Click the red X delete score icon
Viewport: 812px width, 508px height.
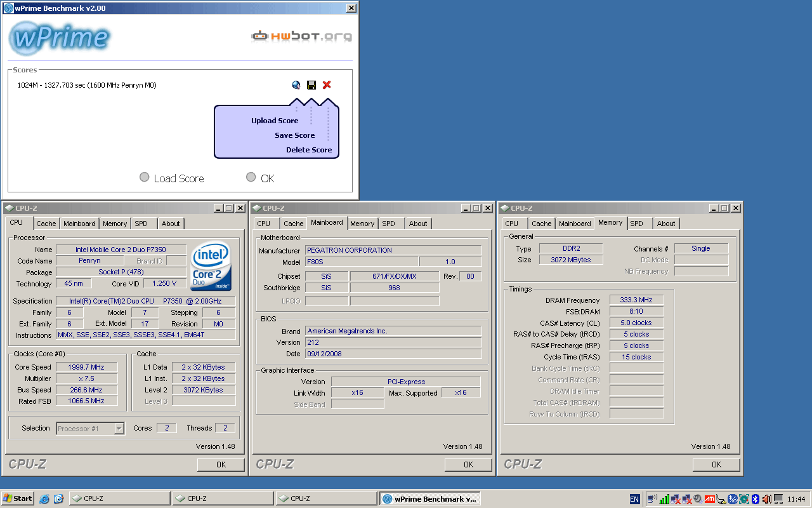(327, 85)
